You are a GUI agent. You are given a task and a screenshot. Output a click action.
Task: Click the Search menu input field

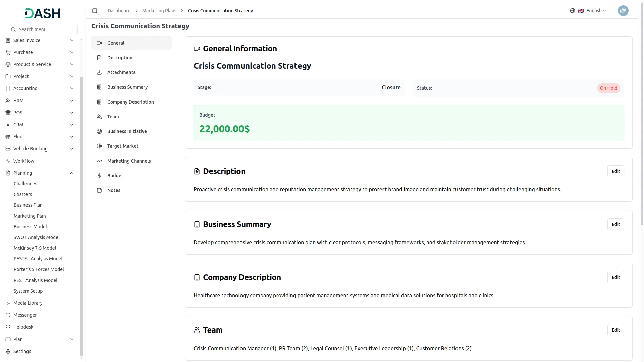tap(43, 29)
